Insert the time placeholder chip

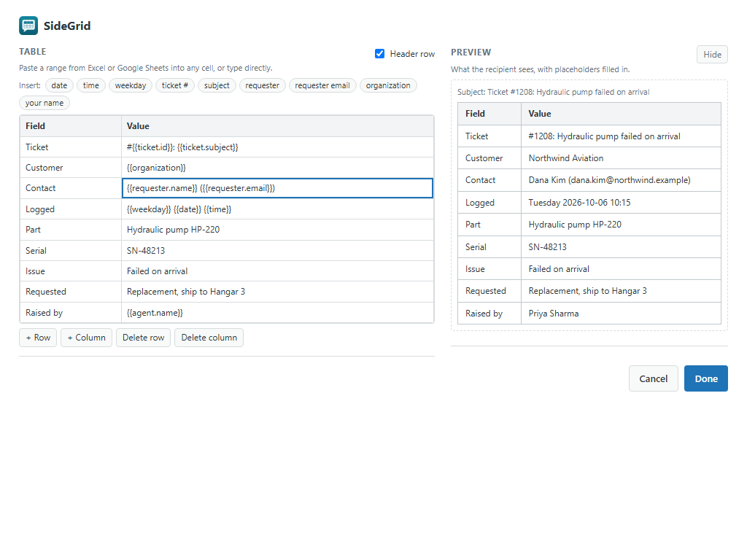[91, 85]
